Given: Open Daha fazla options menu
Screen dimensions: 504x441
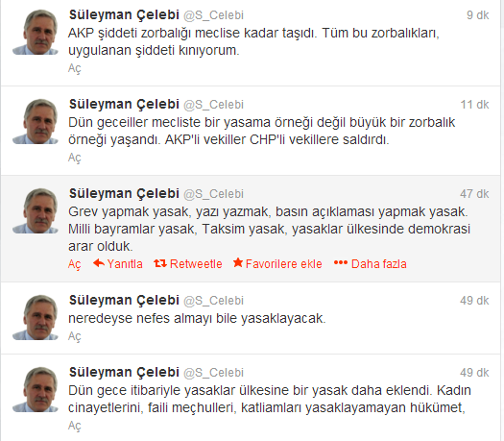Looking at the screenshot, I should click(379, 264).
